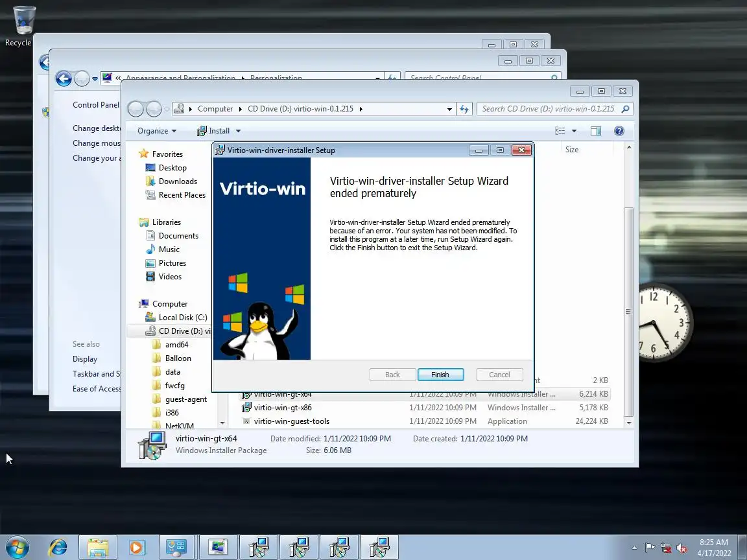The height and width of the screenshot is (560, 747).
Task: Switch to the Personalization taskbar button
Action: (x=218, y=548)
